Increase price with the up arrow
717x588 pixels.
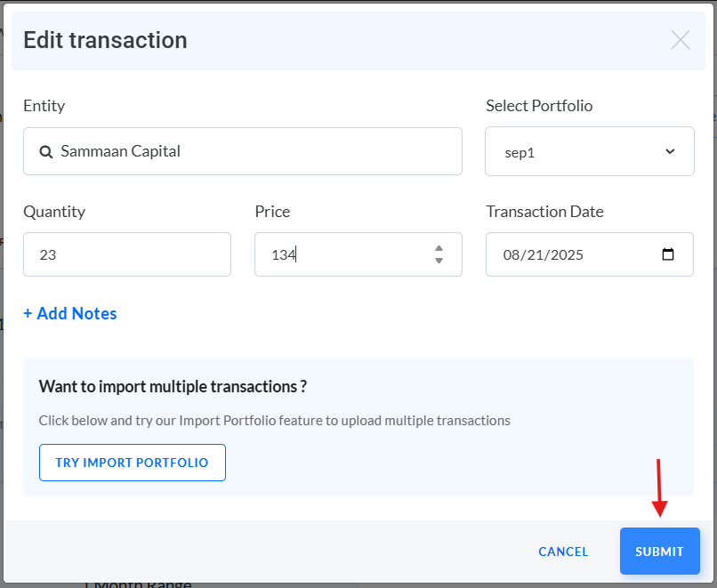pos(439,249)
